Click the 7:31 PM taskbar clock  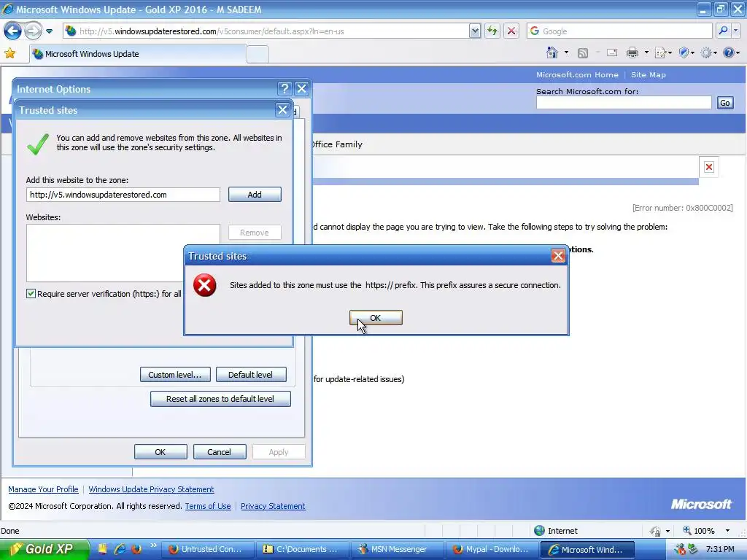tap(720, 549)
